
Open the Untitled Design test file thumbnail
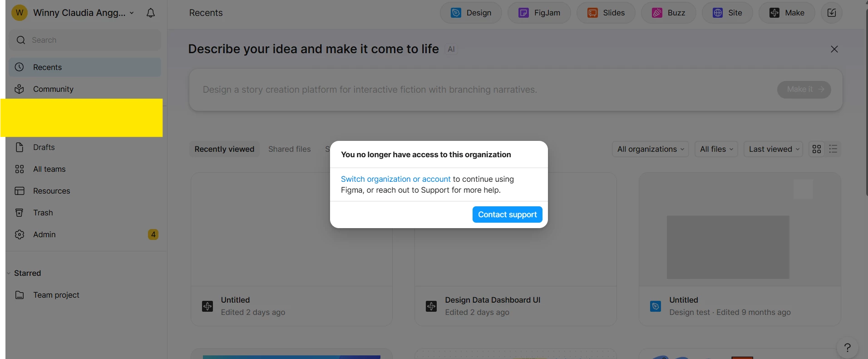point(740,229)
